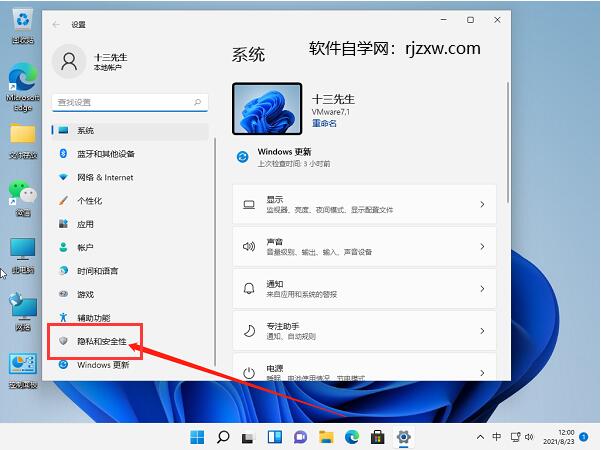Open 网络 & Internet settings
Screen dimensions: 601x450
point(130,177)
